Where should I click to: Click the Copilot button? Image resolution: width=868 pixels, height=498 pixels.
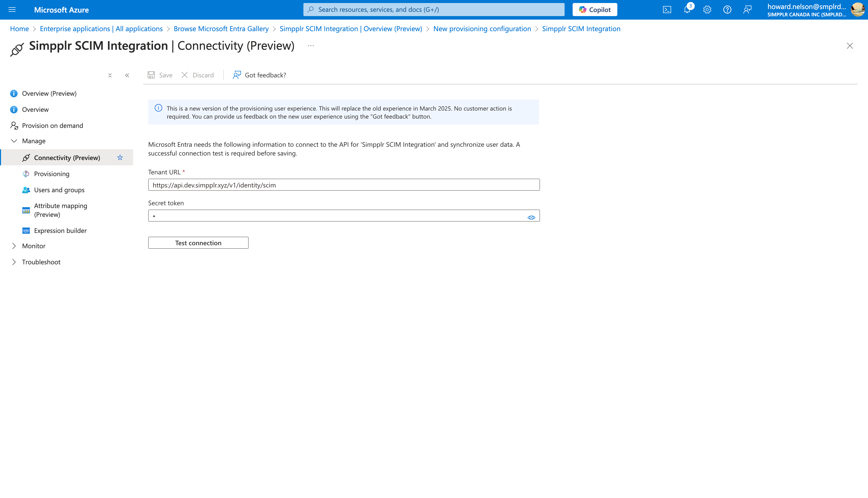pos(595,10)
